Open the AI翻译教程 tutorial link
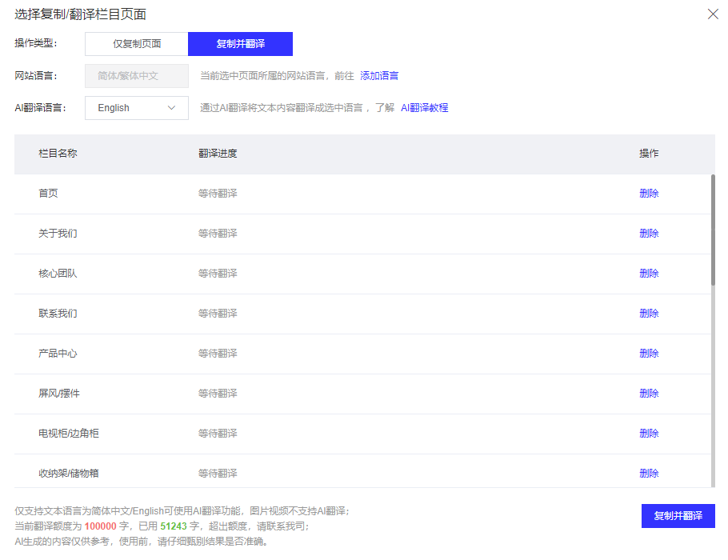This screenshot has height=560, width=728. pos(424,107)
